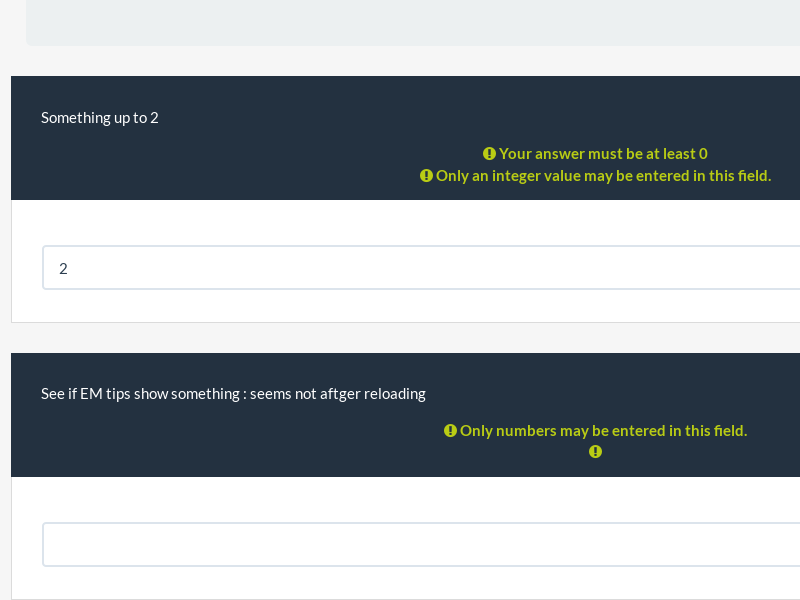This screenshot has height=600, width=800.
Task: Focus the empty answer field under EM tips question
Action: tap(420, 545)
